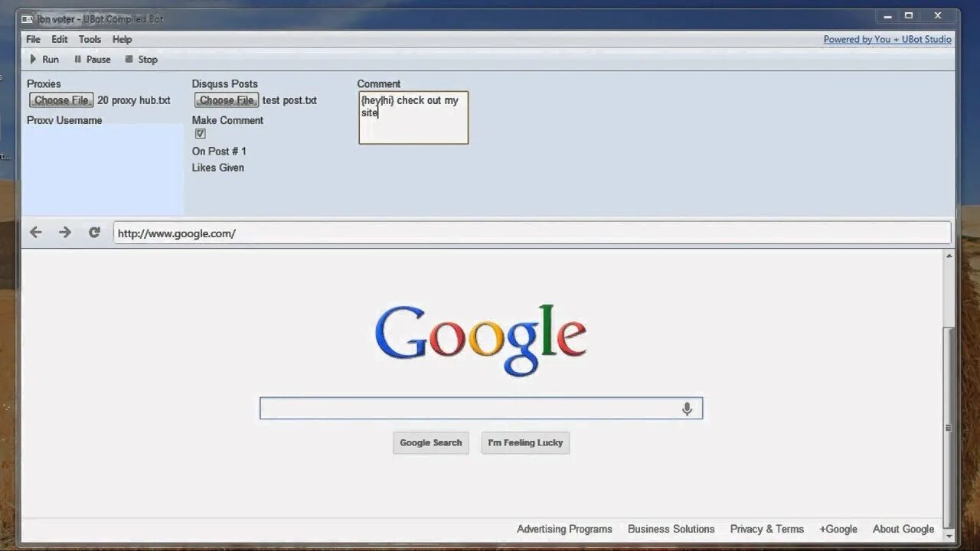Choose a file for Disquss Posts
The height and width of the screenshot is (551, 980).
pos(227,100)
